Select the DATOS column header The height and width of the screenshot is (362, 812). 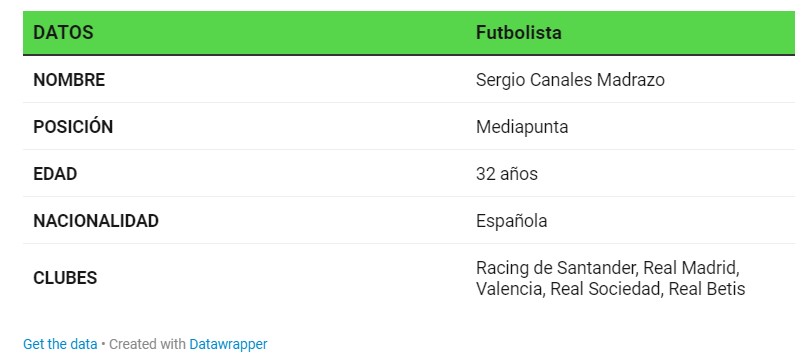click(x=63, y=33)
